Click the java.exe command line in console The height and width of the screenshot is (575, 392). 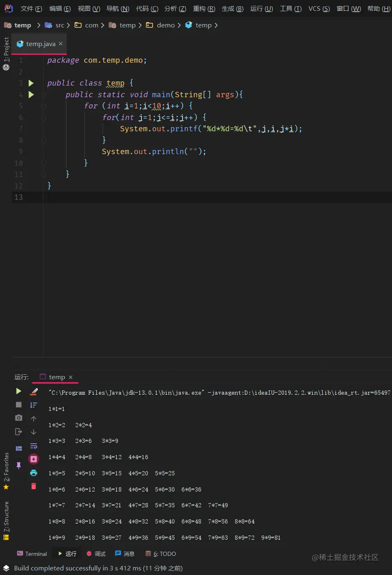(x=219, y=393)
